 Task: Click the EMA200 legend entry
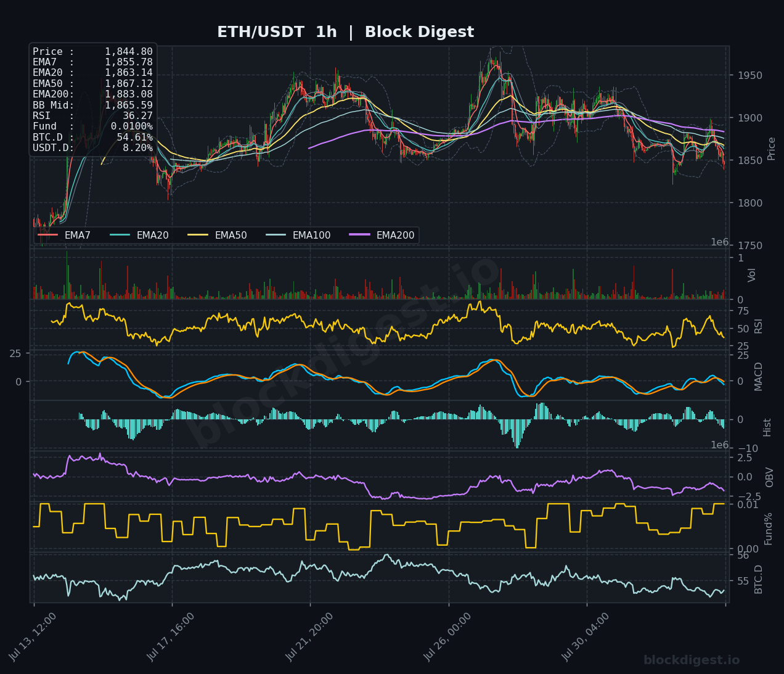(x=382, y=235)
